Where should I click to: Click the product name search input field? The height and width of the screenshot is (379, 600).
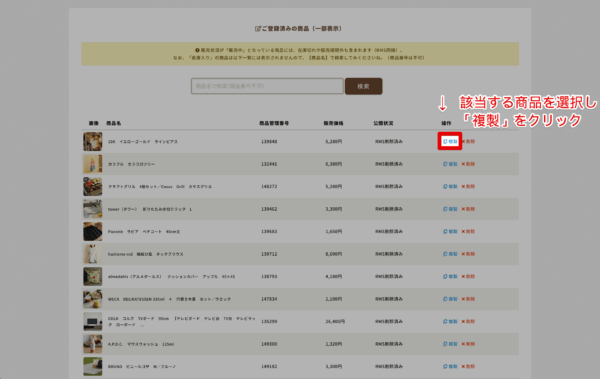tap(267, 86)
